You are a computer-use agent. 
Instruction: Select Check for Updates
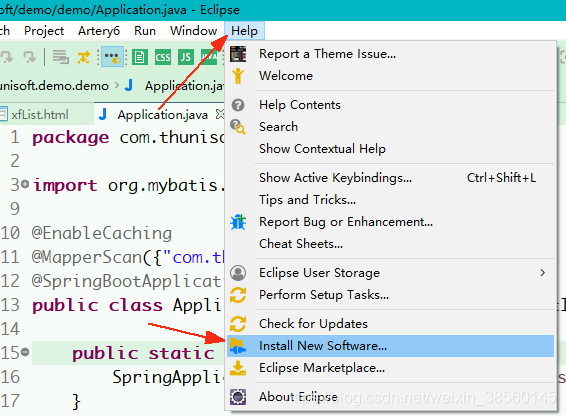(390, 324)
